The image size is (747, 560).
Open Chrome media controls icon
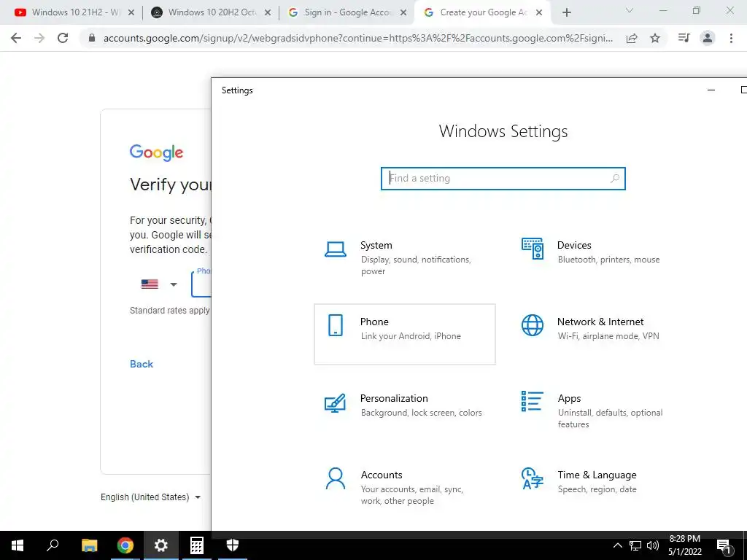(684, 38)
